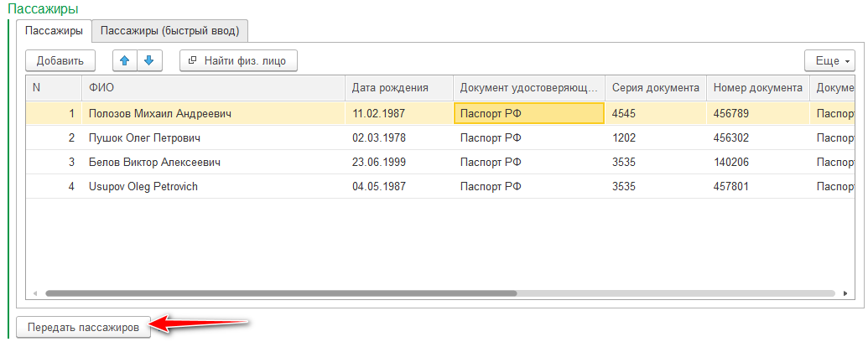Click birth date 11.02.1987 cell
This screenshot has height=347, width=868.
[398, 113]
